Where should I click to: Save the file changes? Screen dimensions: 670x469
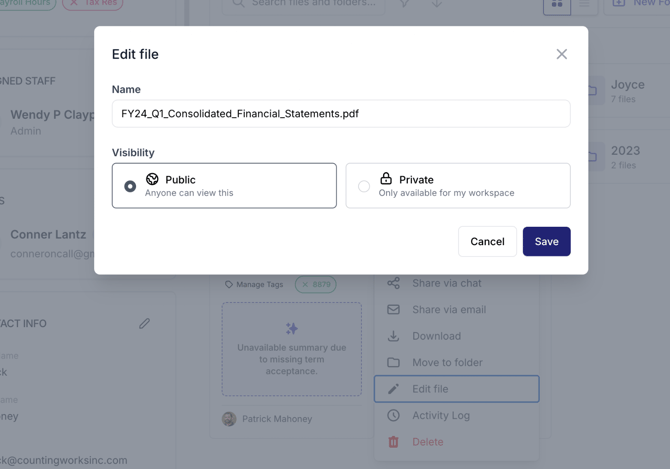546,241
